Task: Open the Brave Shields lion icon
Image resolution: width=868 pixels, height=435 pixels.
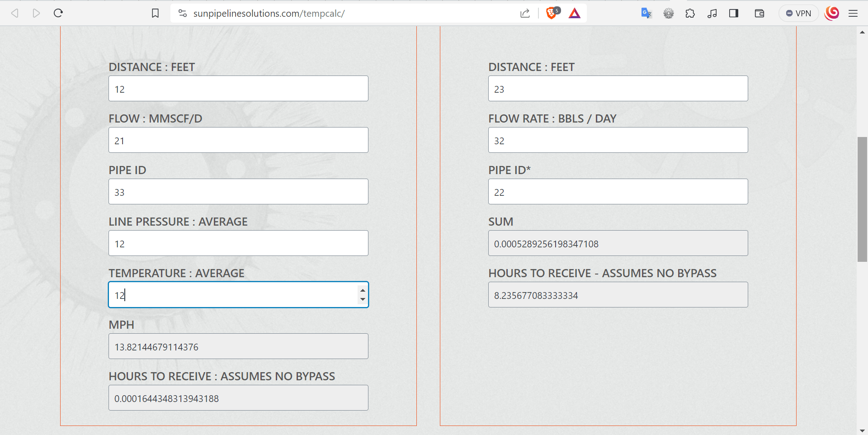Action: (x=552, y=13)
